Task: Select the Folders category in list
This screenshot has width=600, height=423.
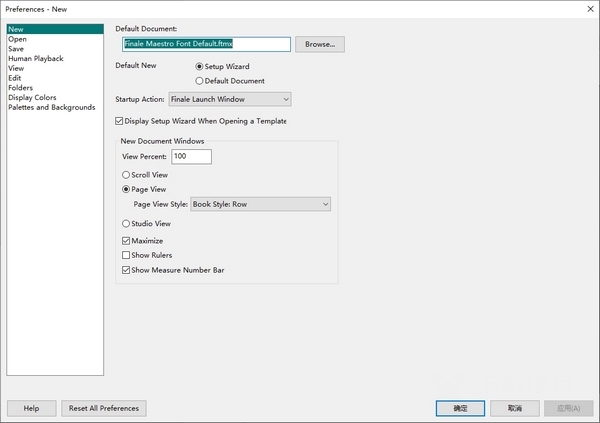Action: pyautogui.click(x=21, y=88)
